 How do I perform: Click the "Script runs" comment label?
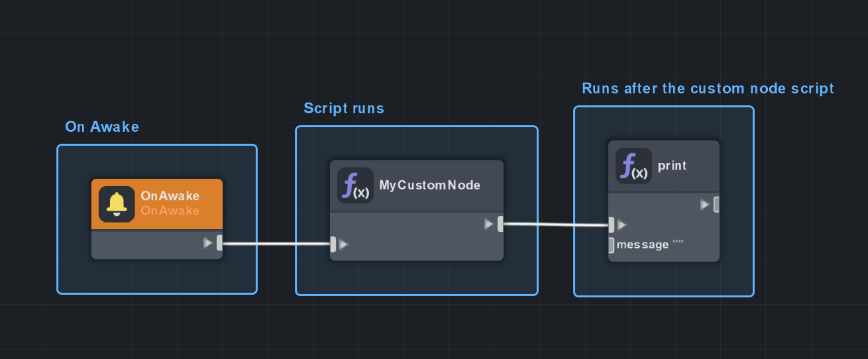tap(343, 108)
